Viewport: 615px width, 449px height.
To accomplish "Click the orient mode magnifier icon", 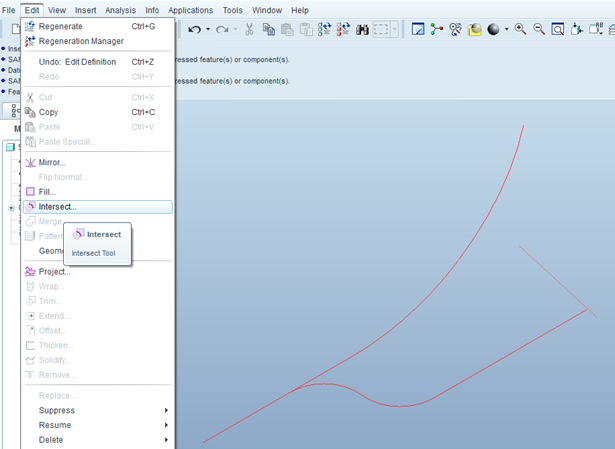I will coord(455,29).
